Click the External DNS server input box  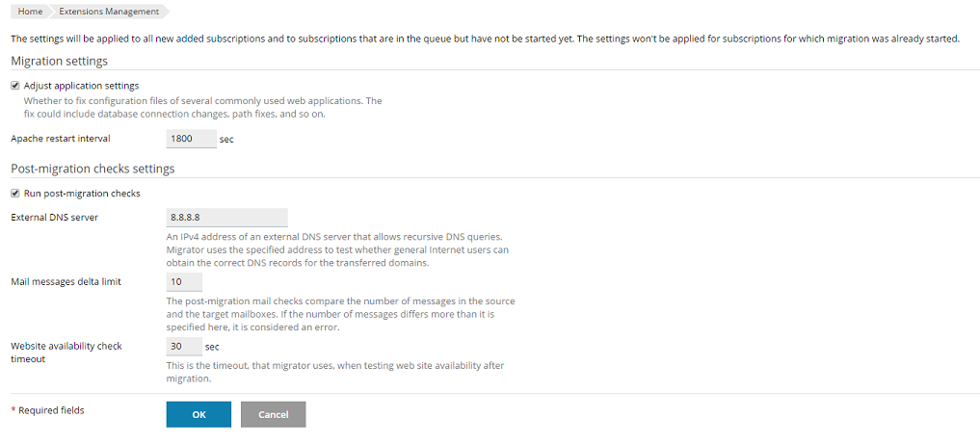click(226, 218)
